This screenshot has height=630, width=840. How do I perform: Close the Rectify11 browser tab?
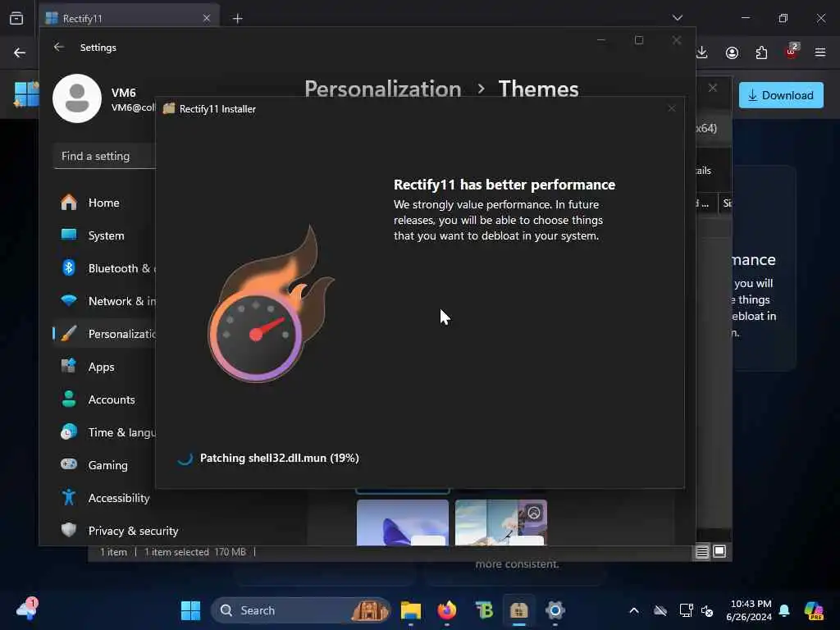[x=207, y=18]
